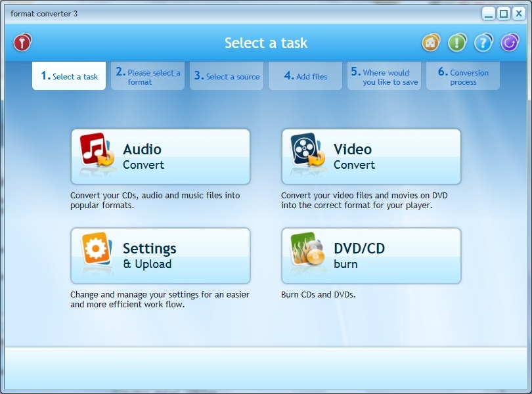Open the 'Please select a format' tab
Screen dimensions: 532x394
pos(147,76)
